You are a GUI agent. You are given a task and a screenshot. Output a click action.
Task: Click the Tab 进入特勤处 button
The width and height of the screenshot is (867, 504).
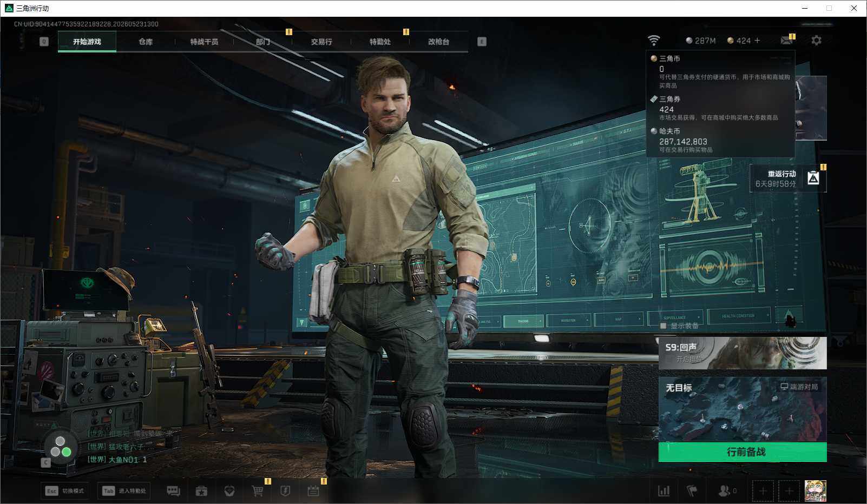124,490
